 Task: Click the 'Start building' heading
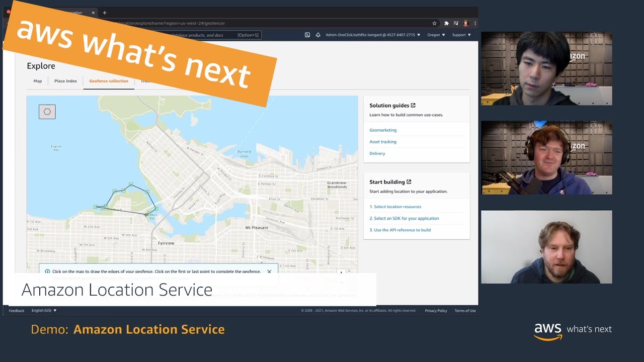click(x=387, y=182)
